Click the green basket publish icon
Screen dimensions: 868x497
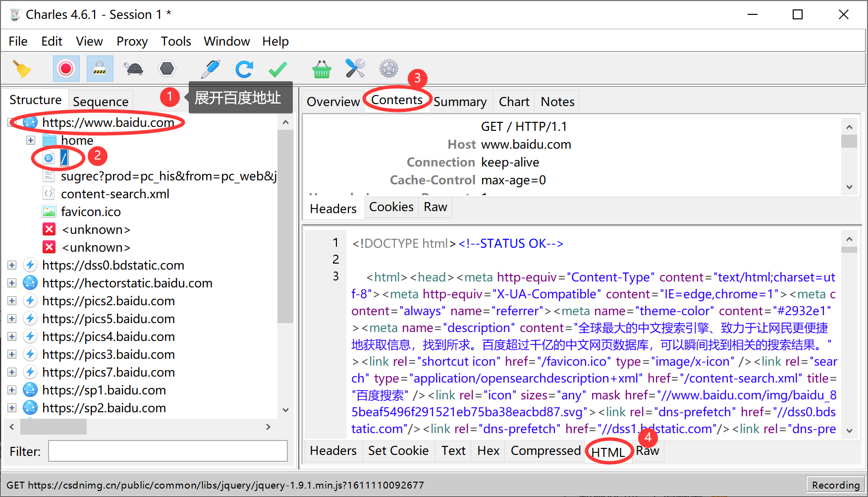322,68
